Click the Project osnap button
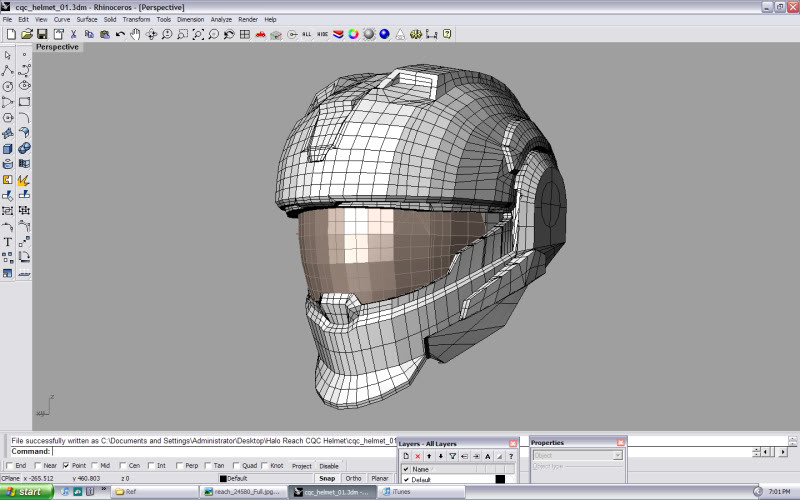Screen dimensions: 800x500 click(x=302, y=466)
